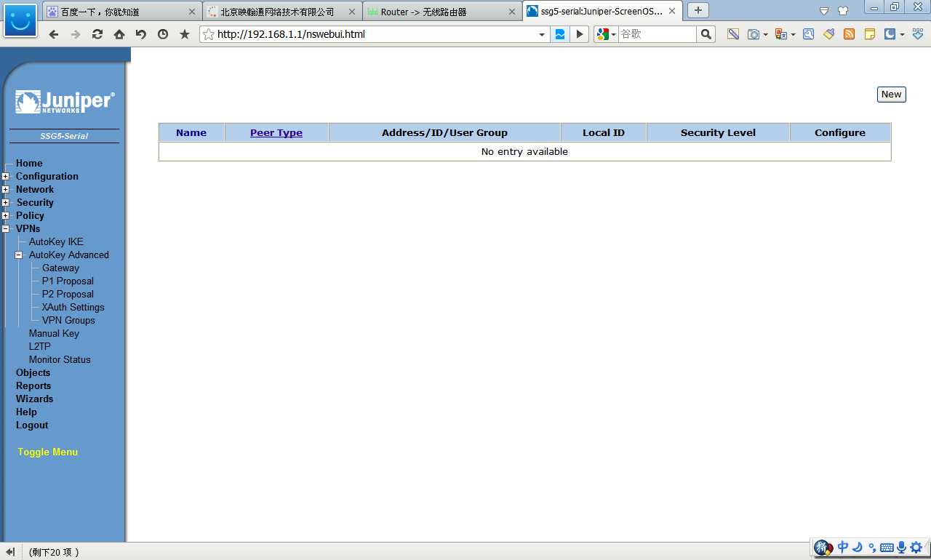Collapse the AutoKey Advanced subtree

(x=19, y=255)
